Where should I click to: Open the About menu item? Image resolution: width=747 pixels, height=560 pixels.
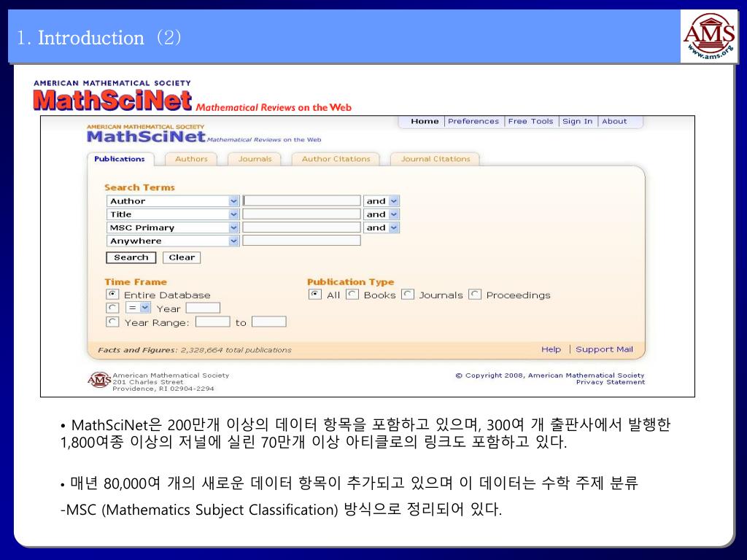(614, 122)
